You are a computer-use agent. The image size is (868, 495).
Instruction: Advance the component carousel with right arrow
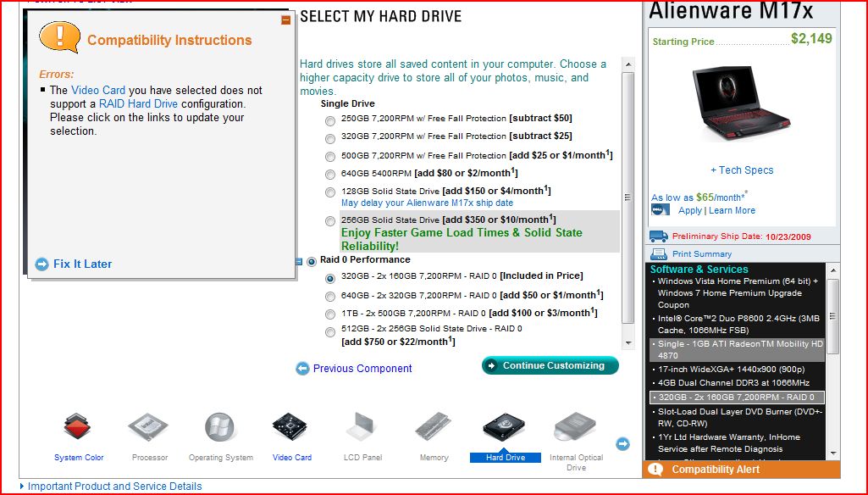pos(622,443)
